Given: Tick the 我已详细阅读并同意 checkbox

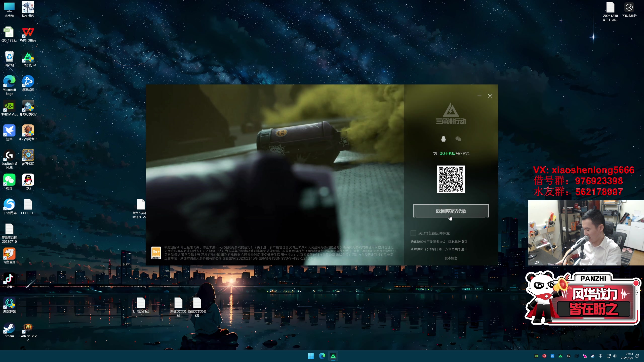Looking at the screenshot, I should pyautogui.click(x=413, y=233).
